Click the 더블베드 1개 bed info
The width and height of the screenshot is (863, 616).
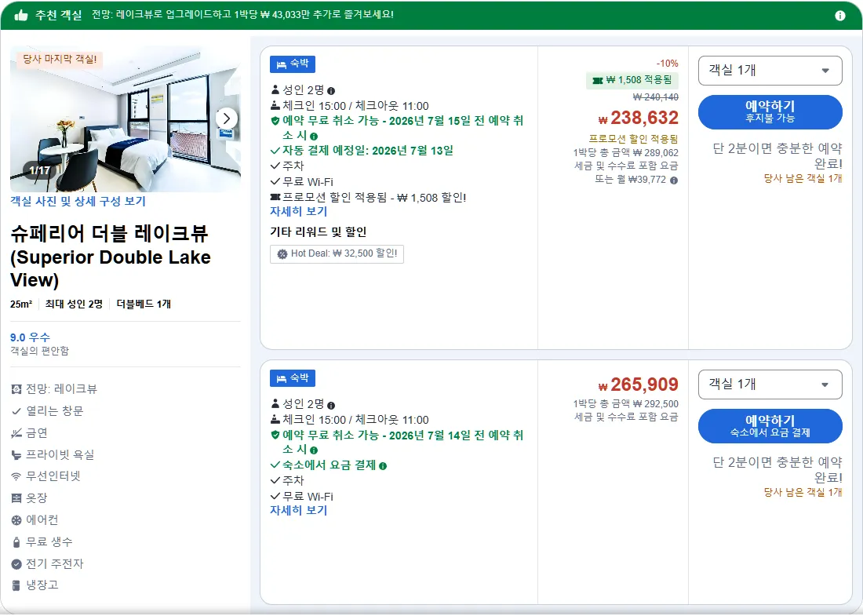click(x=144, y=304)
